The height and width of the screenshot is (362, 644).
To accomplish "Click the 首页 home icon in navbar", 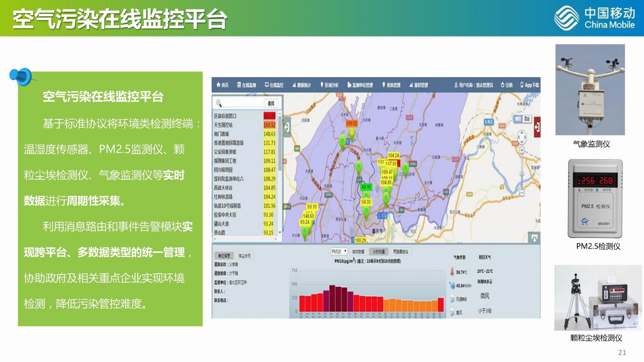I will (x=219, y=85).
